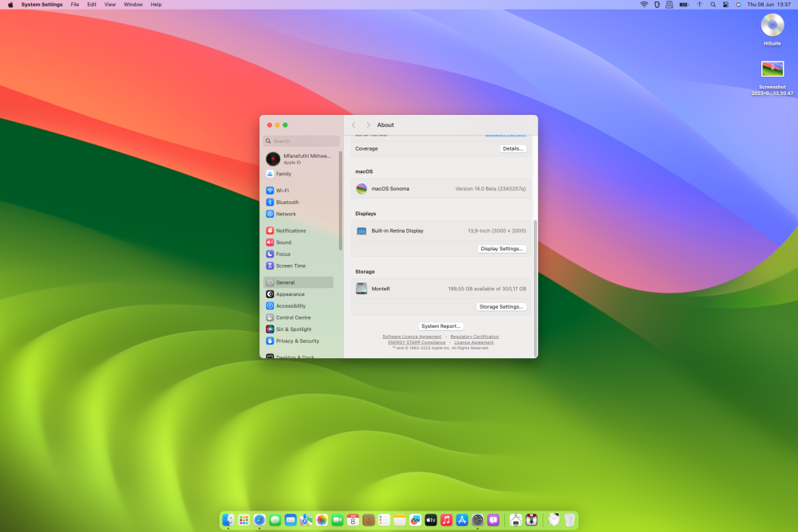Viewport: 798px width, 532px height.
Task: Launch Safari from the Dock
Action: coord(259,520)
